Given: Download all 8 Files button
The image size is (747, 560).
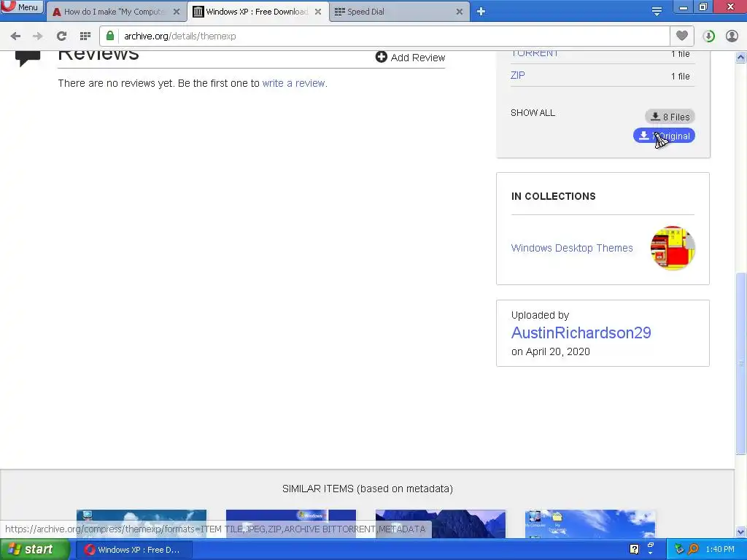Looking at the screenshot, I should [670, 117].
